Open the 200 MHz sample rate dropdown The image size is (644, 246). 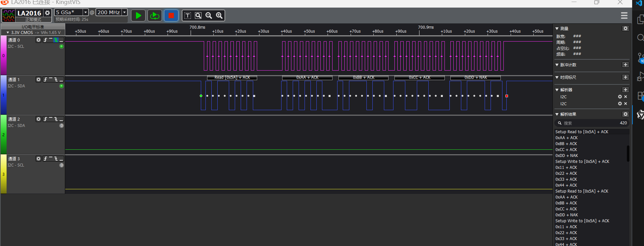coord(124,12)
